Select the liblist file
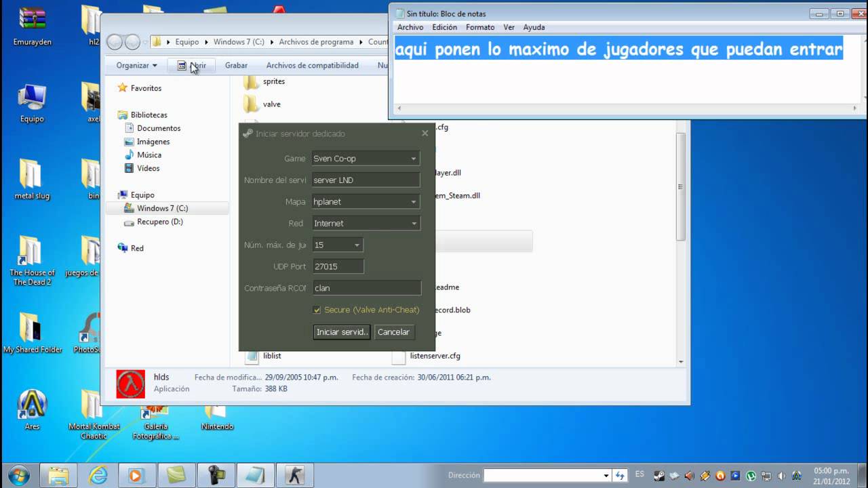 [x=264, y=356]
